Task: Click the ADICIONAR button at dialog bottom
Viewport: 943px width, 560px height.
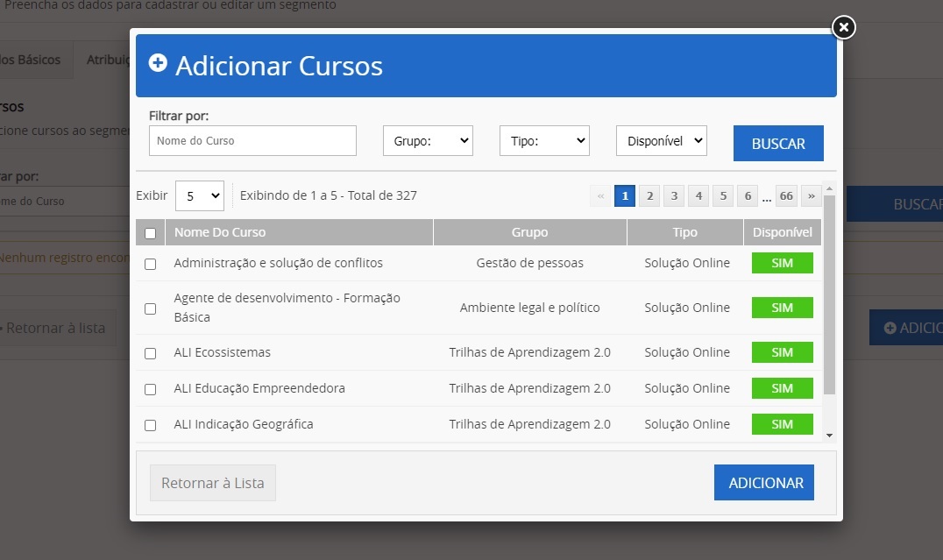Action: 764,483
